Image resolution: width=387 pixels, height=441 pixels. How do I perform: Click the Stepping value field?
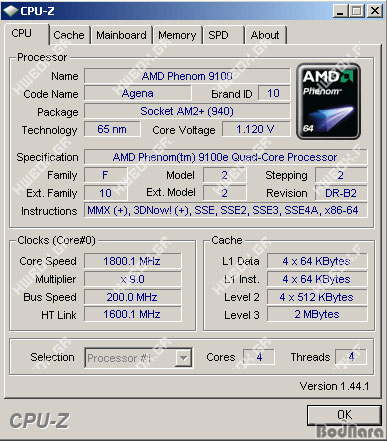pos(341,175)
